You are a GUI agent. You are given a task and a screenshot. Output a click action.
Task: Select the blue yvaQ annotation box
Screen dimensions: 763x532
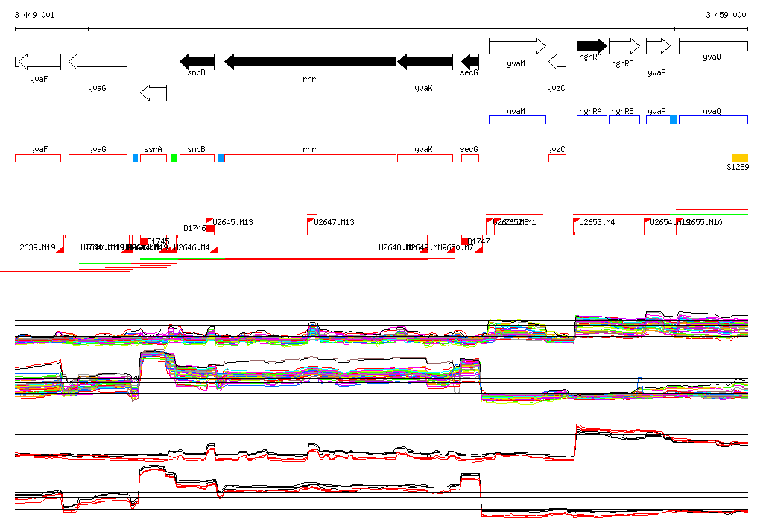[713, 120]
